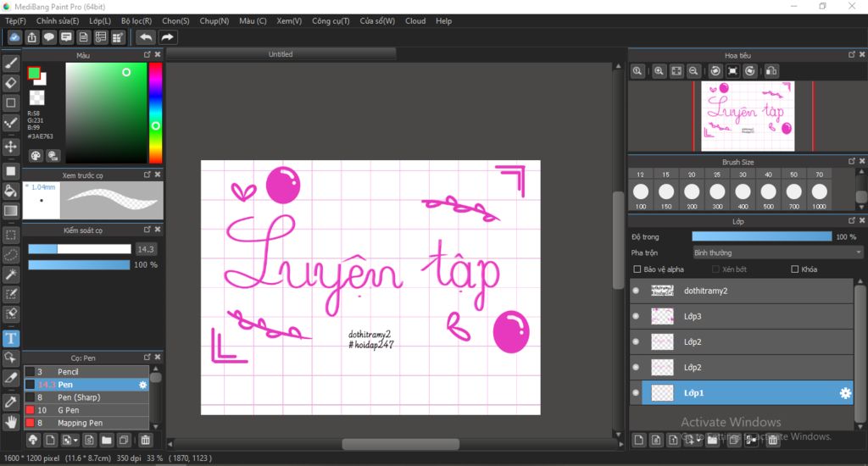Open gear settings for layer Lớp1
The image size is (868, 466).
pyautogui.click(x=845, y=393)
